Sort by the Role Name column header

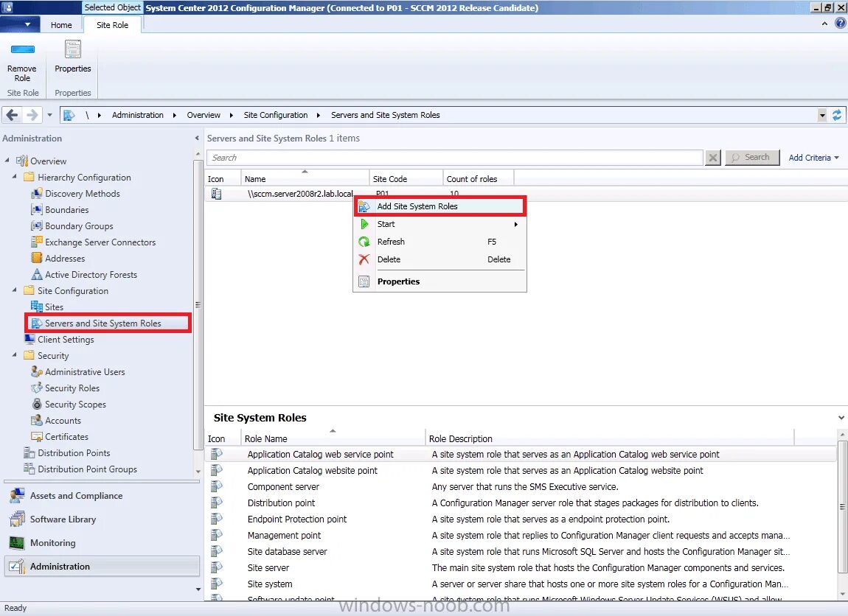point(333,438)
